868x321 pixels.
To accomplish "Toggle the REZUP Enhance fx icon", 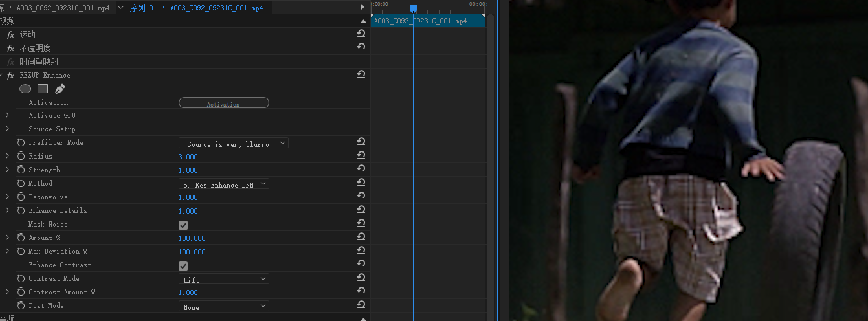I will pos(10,75).
